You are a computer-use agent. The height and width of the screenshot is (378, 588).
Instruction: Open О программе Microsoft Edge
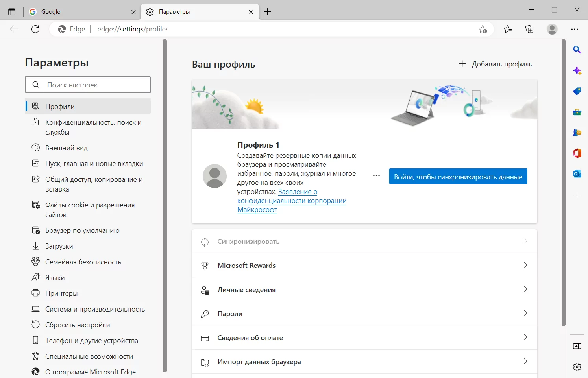[88, 372]
